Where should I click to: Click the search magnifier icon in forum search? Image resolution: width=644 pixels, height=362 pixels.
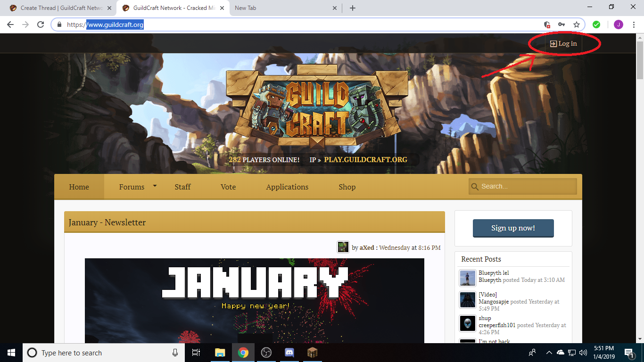[475, 187]
